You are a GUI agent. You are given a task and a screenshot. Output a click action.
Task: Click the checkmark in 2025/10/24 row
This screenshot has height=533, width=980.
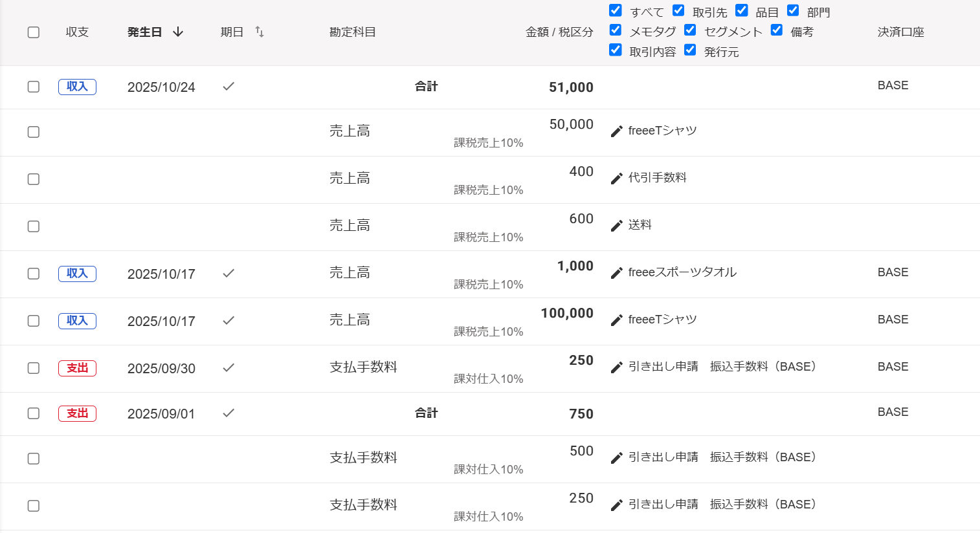pos(228,86)
